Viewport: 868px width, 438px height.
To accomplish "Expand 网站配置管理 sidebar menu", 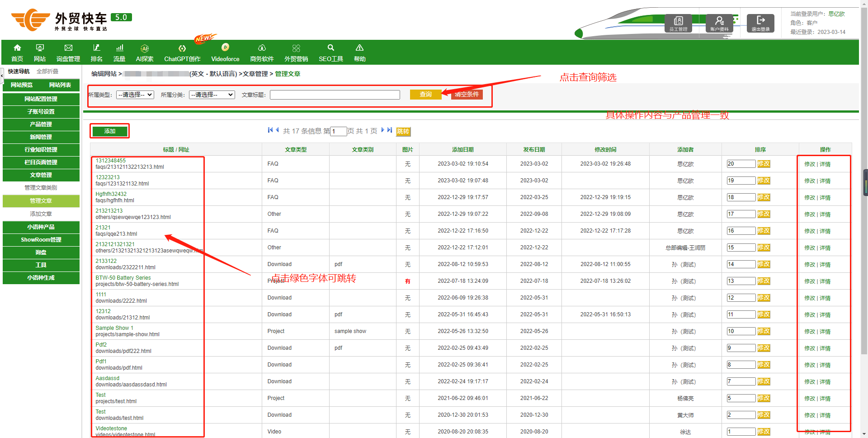I will (41, 99).
